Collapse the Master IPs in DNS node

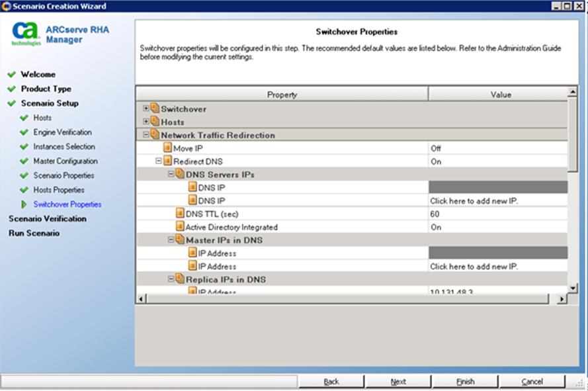point(171,239)
